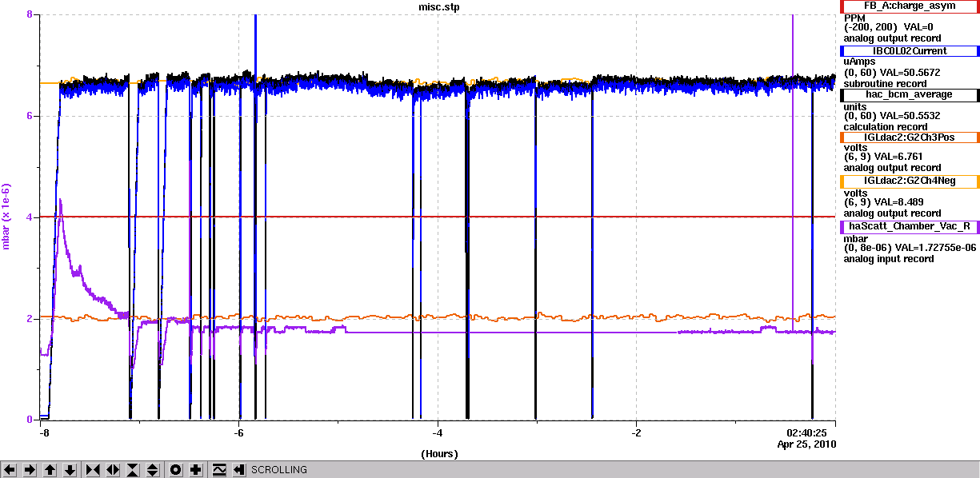Click the VAL=1.72755e-06 readout text

pos(935,248)
